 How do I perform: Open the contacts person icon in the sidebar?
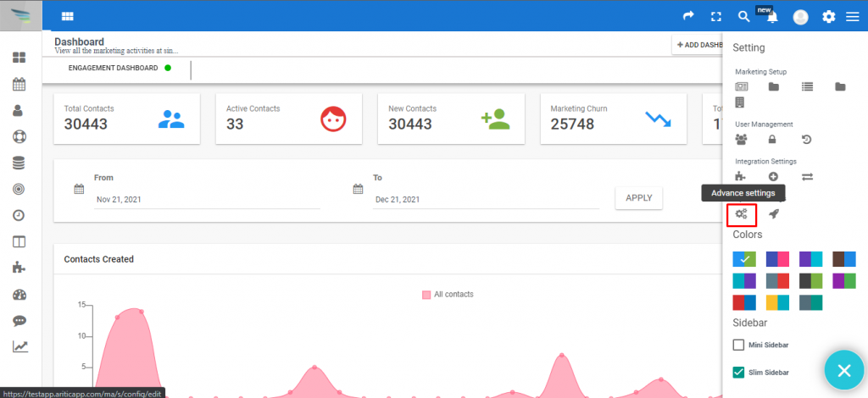(19, 111)
